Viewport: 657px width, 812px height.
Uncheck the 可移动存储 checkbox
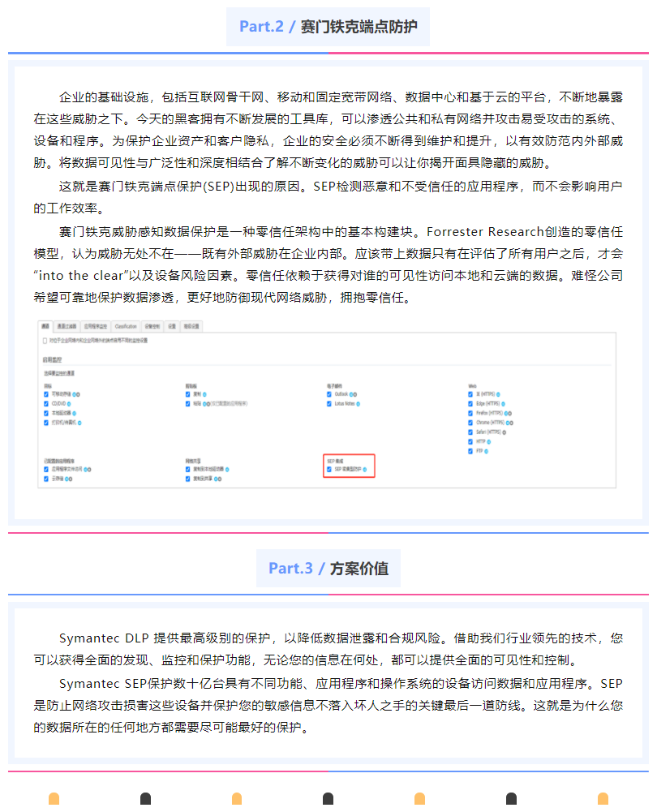pos(46,394)
